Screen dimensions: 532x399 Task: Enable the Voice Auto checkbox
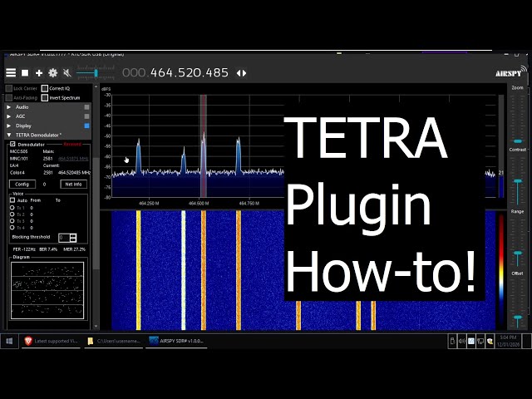click(12, 200)
